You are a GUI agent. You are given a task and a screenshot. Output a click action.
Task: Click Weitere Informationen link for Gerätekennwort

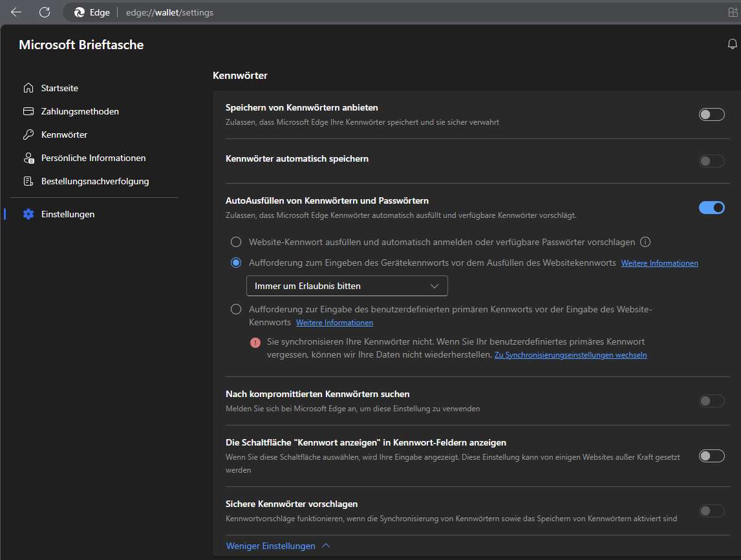(660, 263)
